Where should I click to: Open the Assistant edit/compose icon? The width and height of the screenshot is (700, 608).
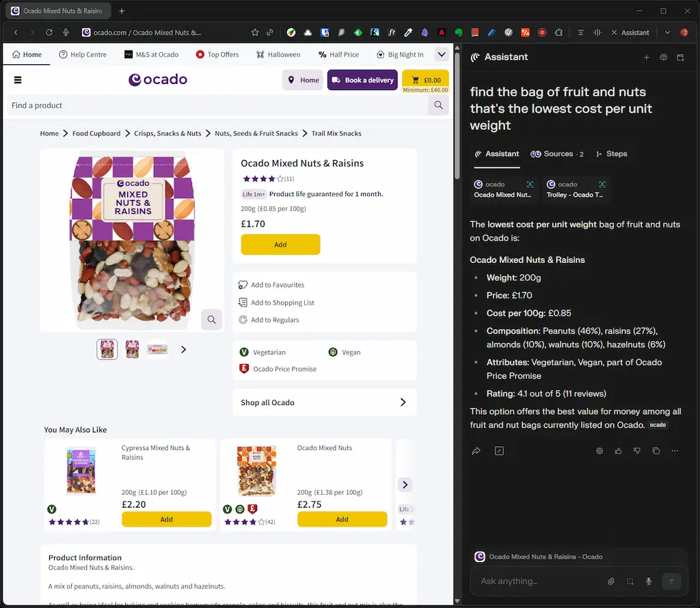(x=500, y=450)
